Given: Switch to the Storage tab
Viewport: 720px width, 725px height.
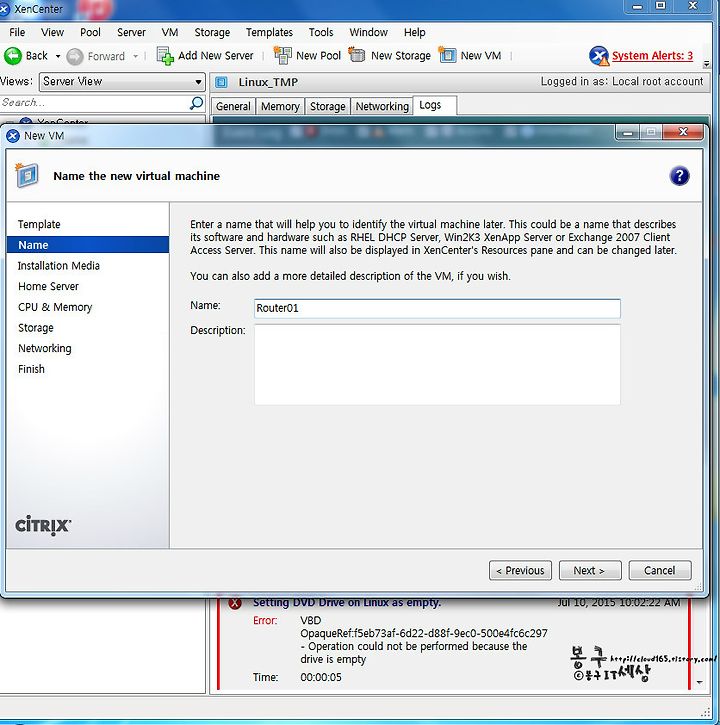Looking at the screenshot, I should pos(327,106).
